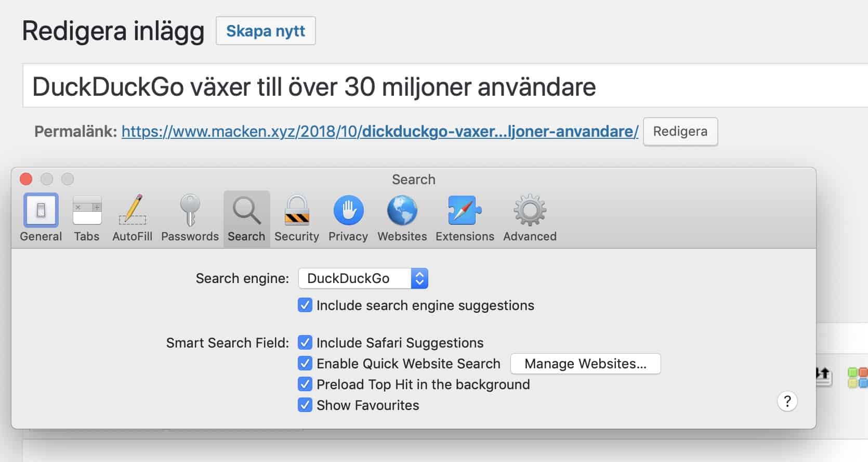Disable Include Safari Suggestions checkbox
The width and height of the screenshot is (868, 462).
[x=305, y=343]
